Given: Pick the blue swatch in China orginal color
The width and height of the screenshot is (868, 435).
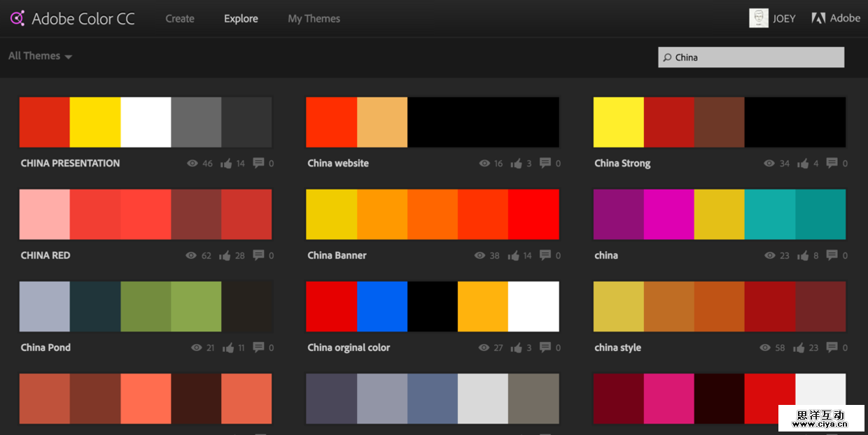Looking at the screenshot, I should (382, 306).
